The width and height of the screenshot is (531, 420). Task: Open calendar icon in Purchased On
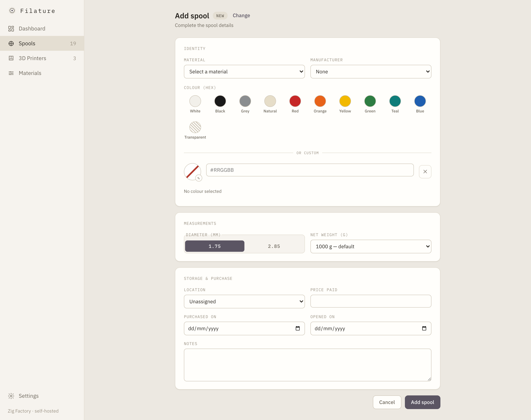point(298,328)
